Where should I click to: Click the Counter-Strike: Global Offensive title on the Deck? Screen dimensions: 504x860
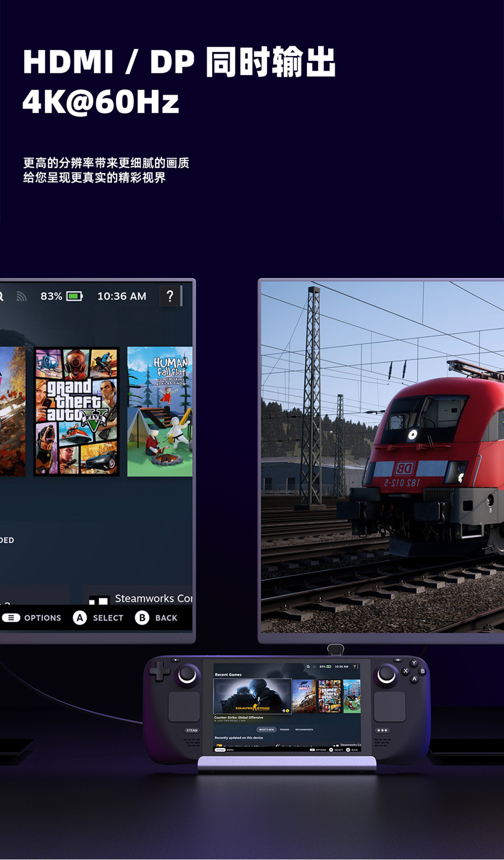[x=239, y=717]
